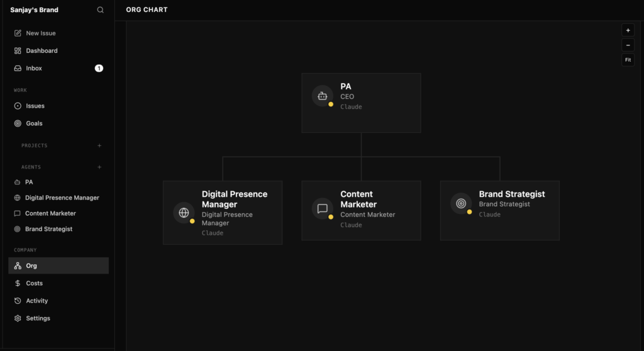
Task: Click Claude label on Content Marketer card
Action: tap(351, 225)
